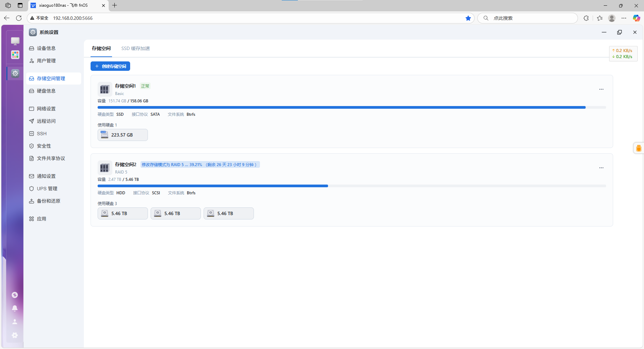
Task: Click 存储空间1 capacity usage bar
Action: [352, 107]
